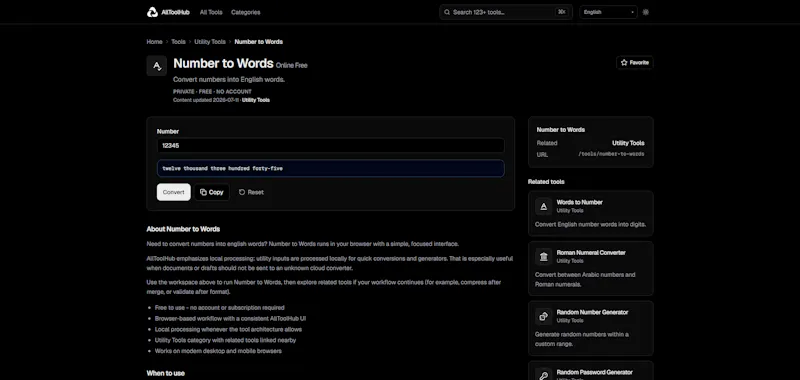Image resolution: width=800 pixels, height=380 pixels.
Task: Click the reset arrow icon
Action: 242,192
